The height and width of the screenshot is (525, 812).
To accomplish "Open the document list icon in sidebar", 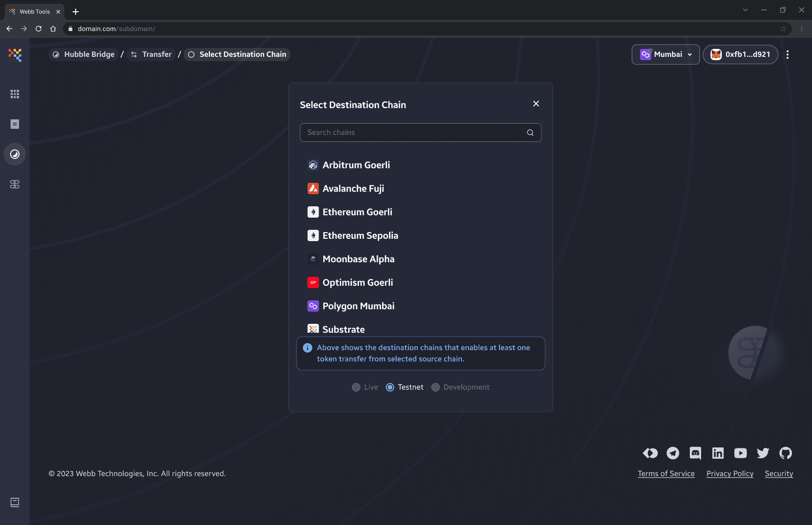I will [x=15, y=124].
